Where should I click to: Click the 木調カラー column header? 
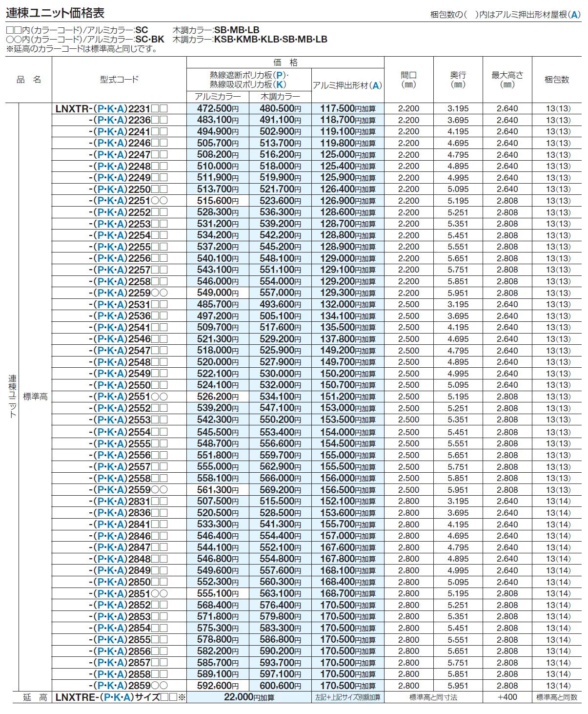click(x=280, y=97)
